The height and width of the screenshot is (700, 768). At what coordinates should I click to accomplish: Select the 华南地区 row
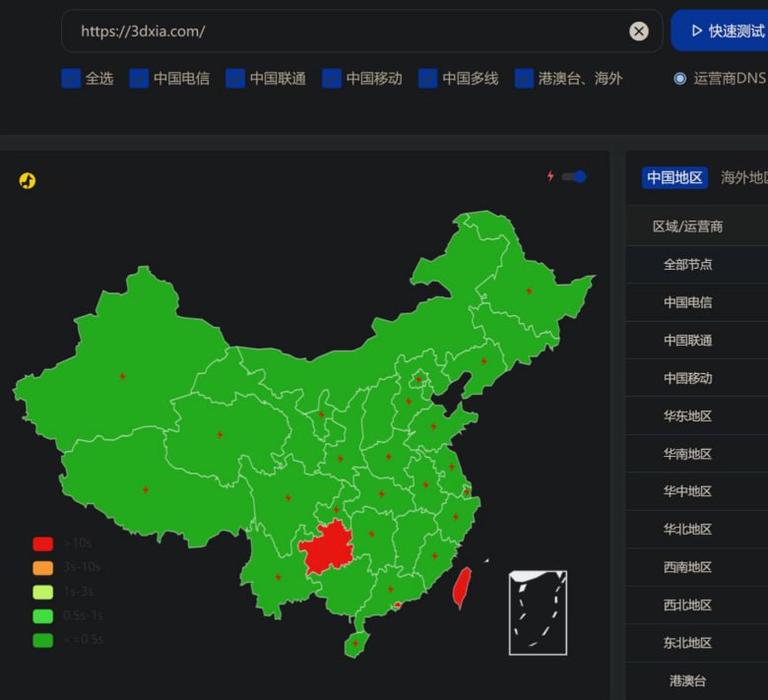696,454
